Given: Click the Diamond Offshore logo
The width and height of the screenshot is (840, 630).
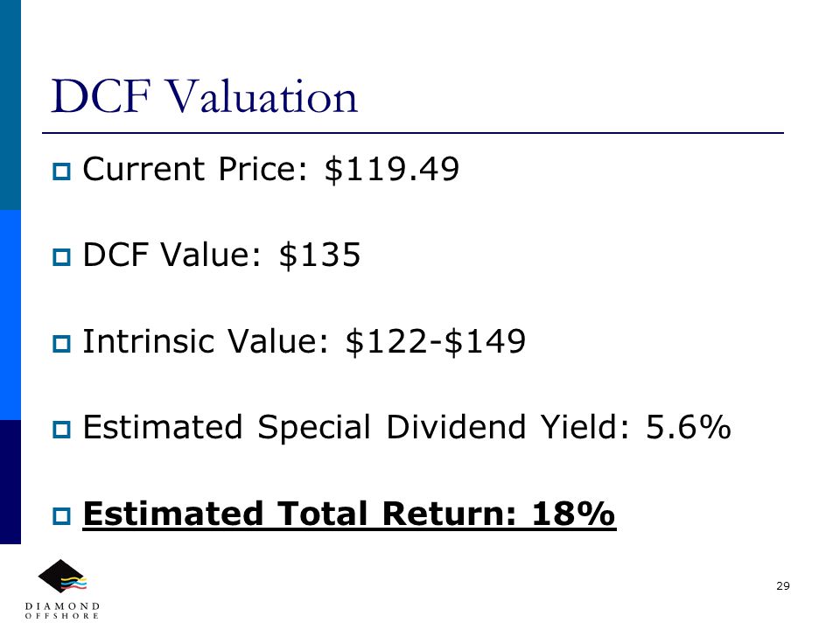Looking at the screenshot, I should coord(62,589).
